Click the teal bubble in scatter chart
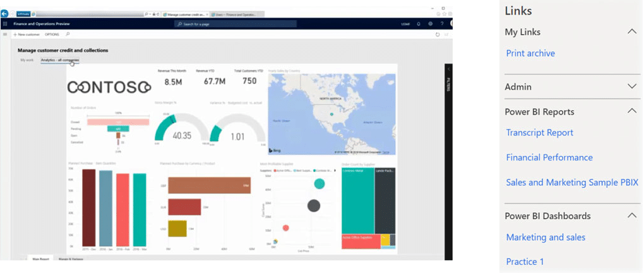 319,184
